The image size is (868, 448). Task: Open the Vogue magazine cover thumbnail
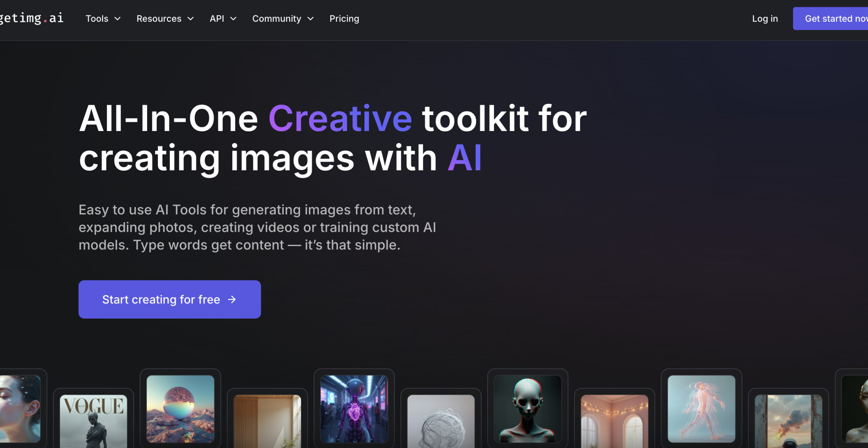tap(94, 421)
